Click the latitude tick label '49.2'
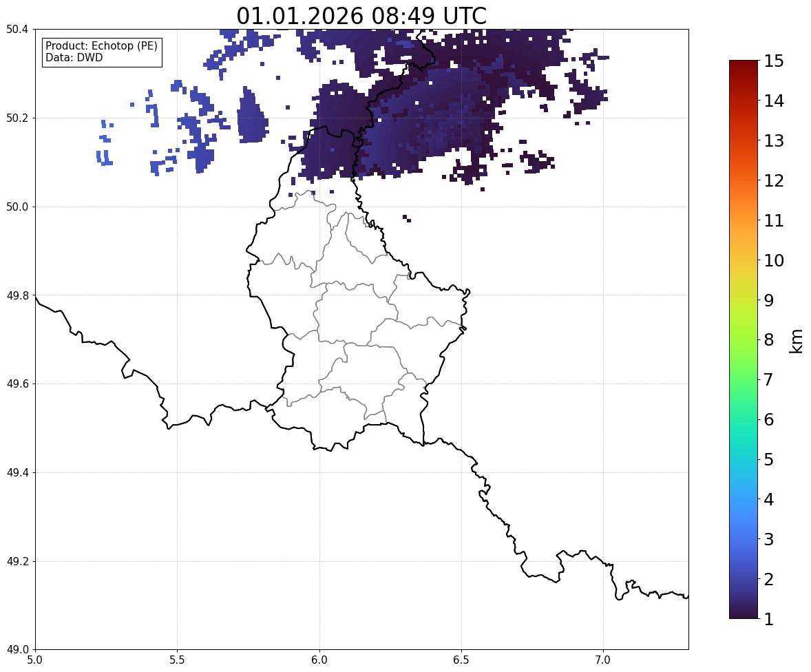The width and height of the screenshot is (811, 672). [x=17, y=561]
